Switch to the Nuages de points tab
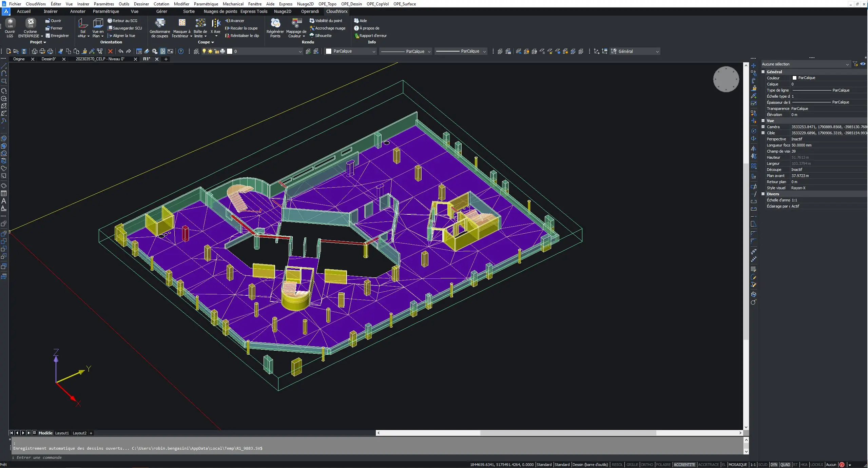Screen dimensions: 868x468 coord(220,11)
